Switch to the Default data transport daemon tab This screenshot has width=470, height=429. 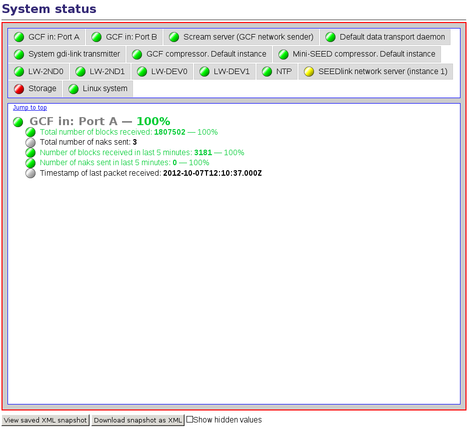[x=385, y=37]
